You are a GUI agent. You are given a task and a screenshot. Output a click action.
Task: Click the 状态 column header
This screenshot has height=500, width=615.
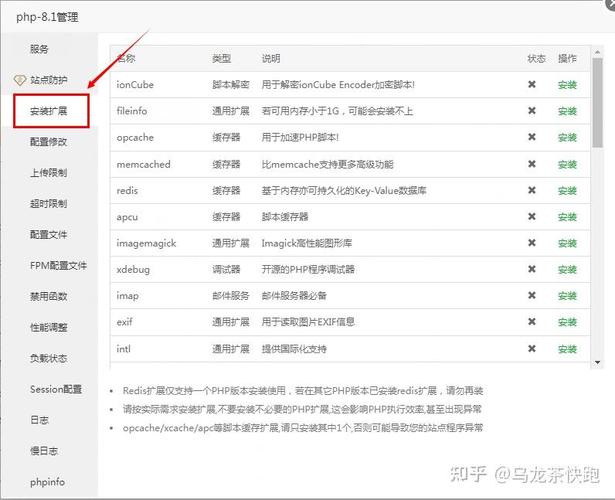click(x=537, y=58)
